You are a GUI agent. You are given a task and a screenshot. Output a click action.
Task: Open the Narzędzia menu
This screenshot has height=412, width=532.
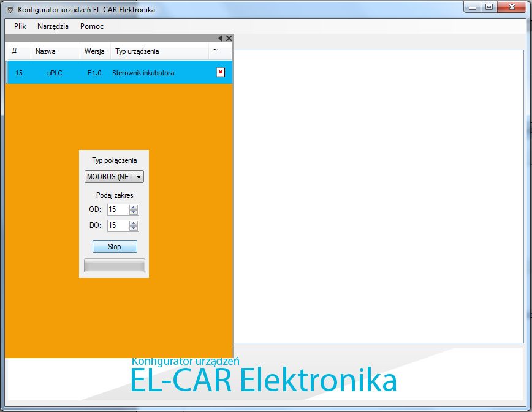click(x=53, y=26)
